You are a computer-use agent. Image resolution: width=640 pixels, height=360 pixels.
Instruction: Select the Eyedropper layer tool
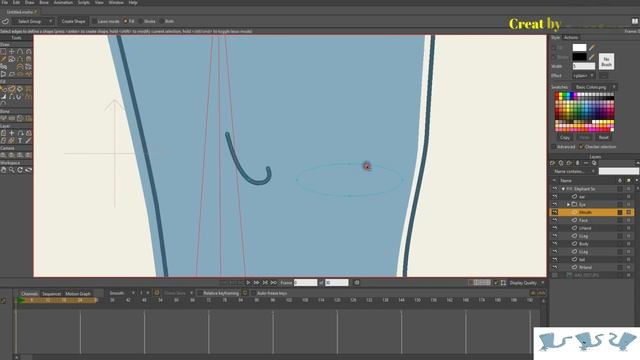tap(29, 140)
